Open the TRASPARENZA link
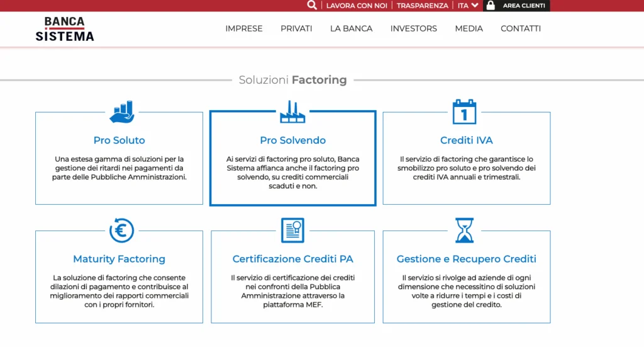The width and height of the screenshot is (644, 347). (422, 6)
